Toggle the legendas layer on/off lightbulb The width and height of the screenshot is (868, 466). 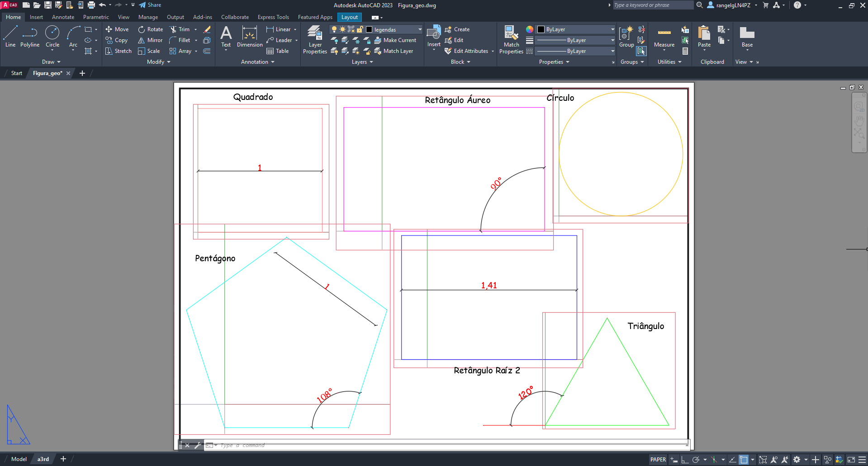(x=334, y=29)
